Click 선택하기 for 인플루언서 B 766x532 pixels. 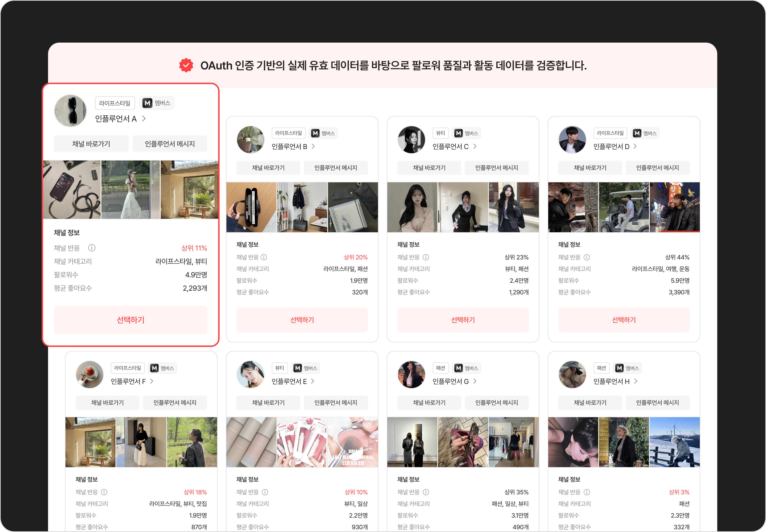point(302,320)
